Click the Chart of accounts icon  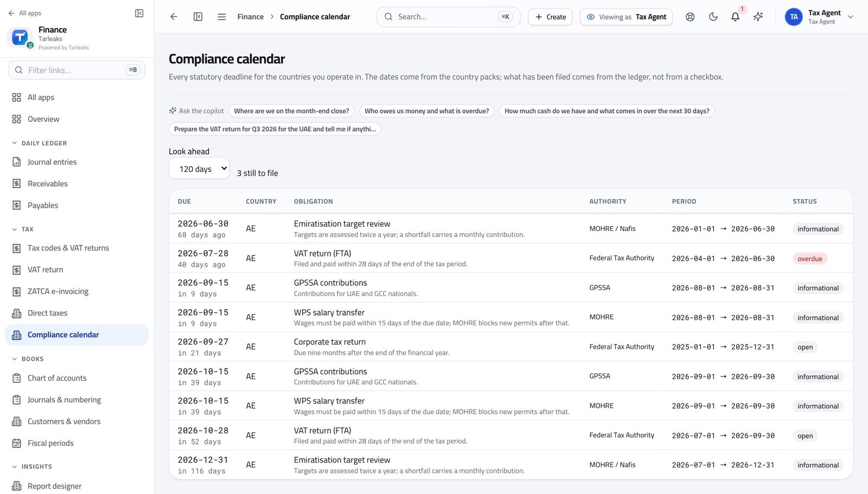[x=17, y=378]
